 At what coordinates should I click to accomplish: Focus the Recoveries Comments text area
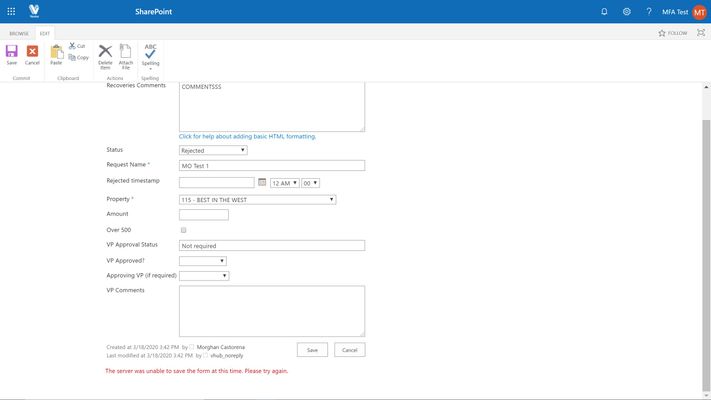tap(272, 107)
